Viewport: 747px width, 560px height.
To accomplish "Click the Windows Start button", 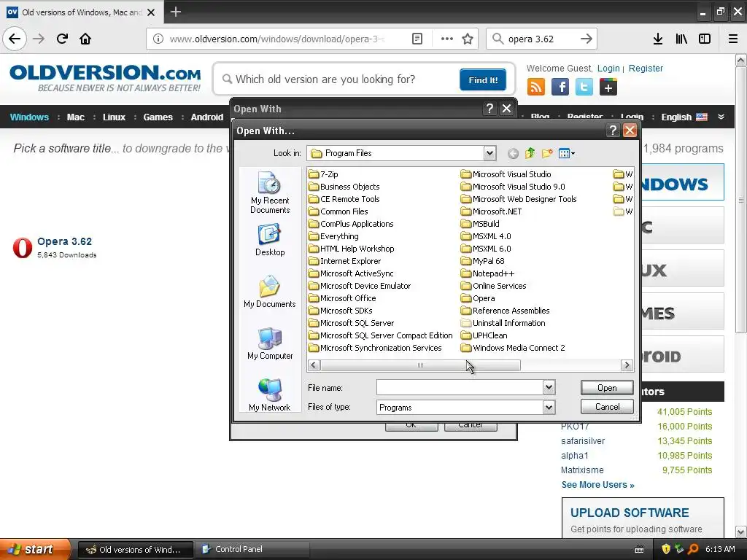I will [35, 549].
